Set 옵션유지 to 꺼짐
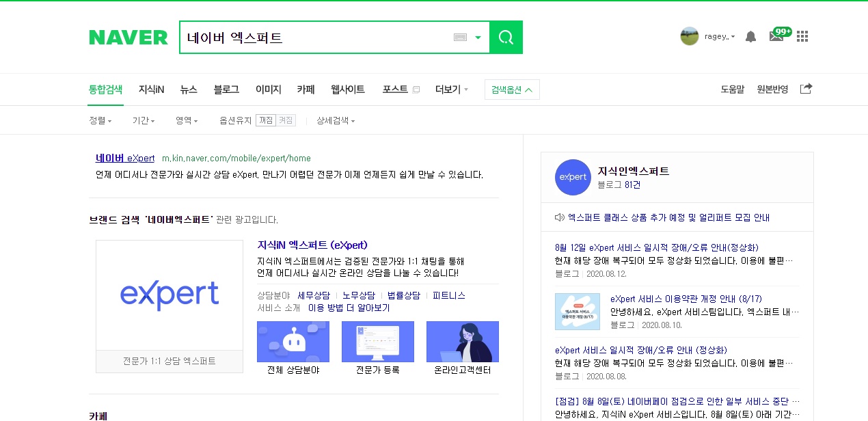The height and width of the screenshot is (421, 868). [266, 120]
